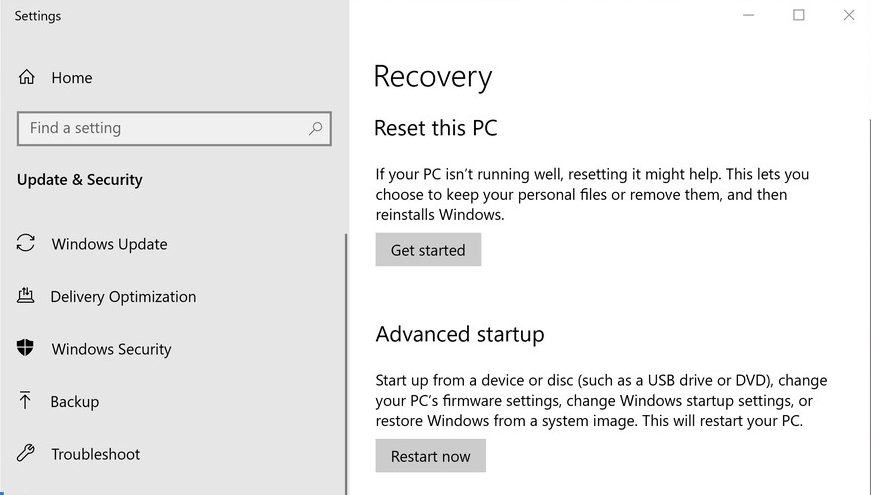Click the Troubleshoot wrench icon

click(27, 454)
